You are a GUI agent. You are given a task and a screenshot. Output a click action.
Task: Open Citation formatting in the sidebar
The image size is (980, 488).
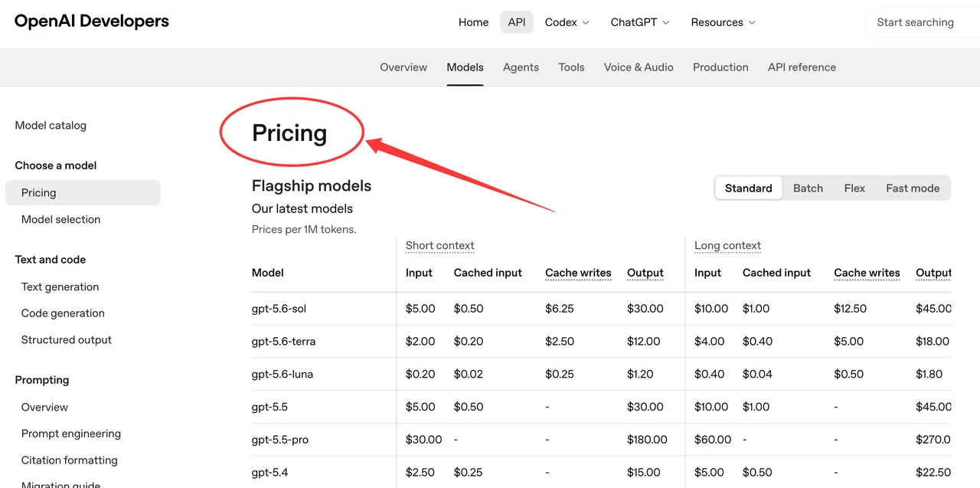tap(70, 460)
